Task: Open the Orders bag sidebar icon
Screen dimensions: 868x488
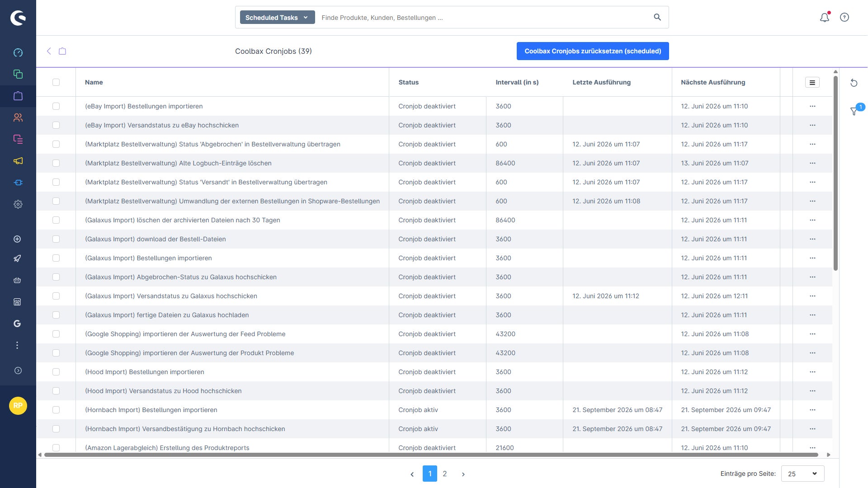Action: pos(18,96)
